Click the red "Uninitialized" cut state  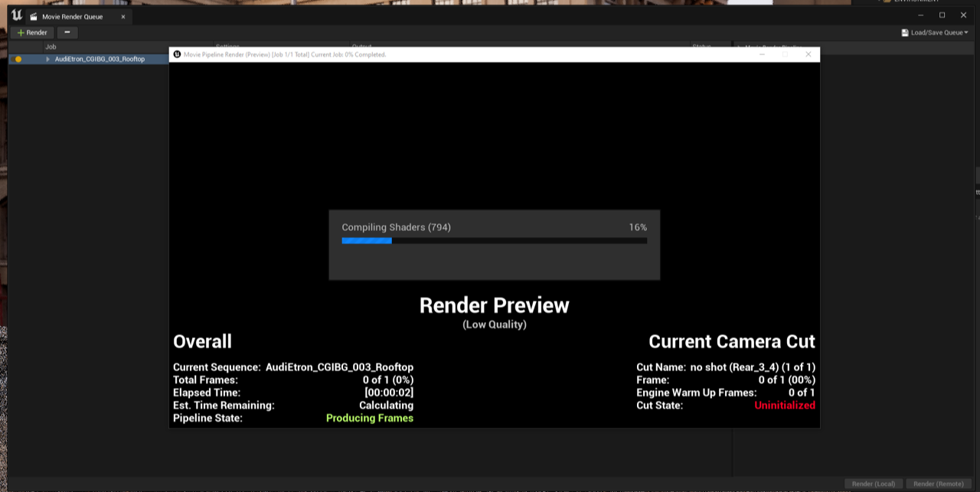click(785, 406)
